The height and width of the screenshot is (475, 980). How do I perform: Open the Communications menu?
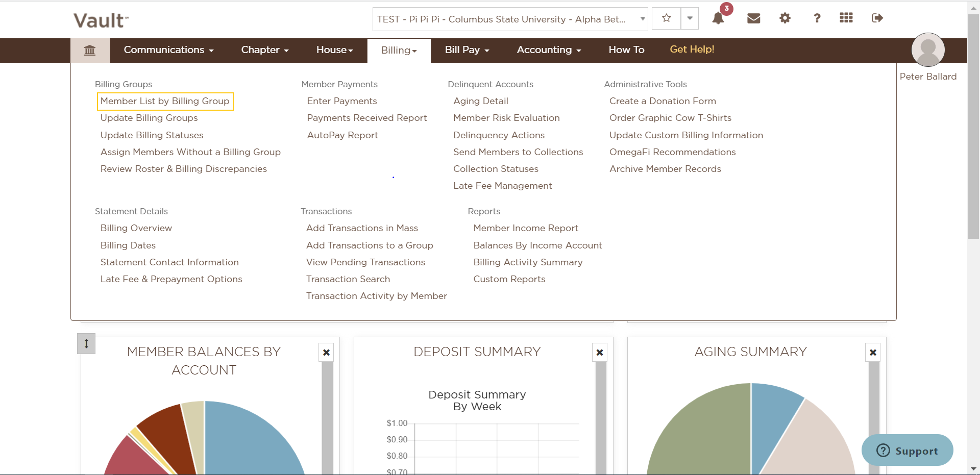click(x=168, y=50)
